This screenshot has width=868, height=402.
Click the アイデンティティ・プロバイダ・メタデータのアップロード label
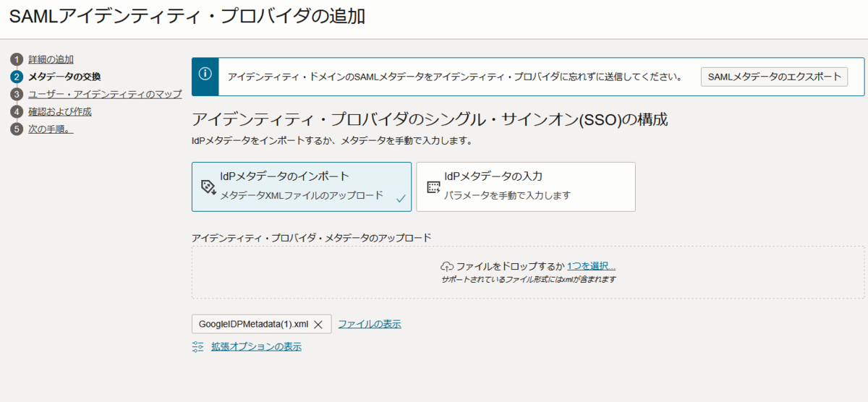(x=311, y=237)
